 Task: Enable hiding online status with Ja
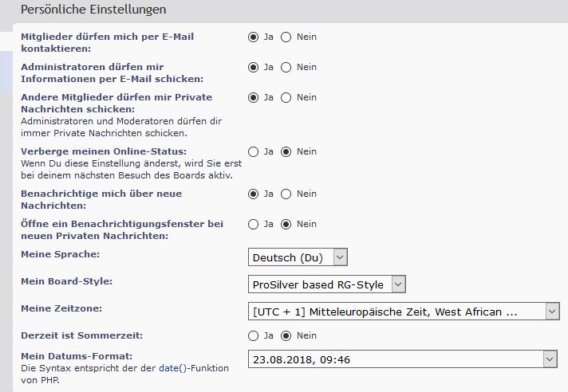click(254, 151)
